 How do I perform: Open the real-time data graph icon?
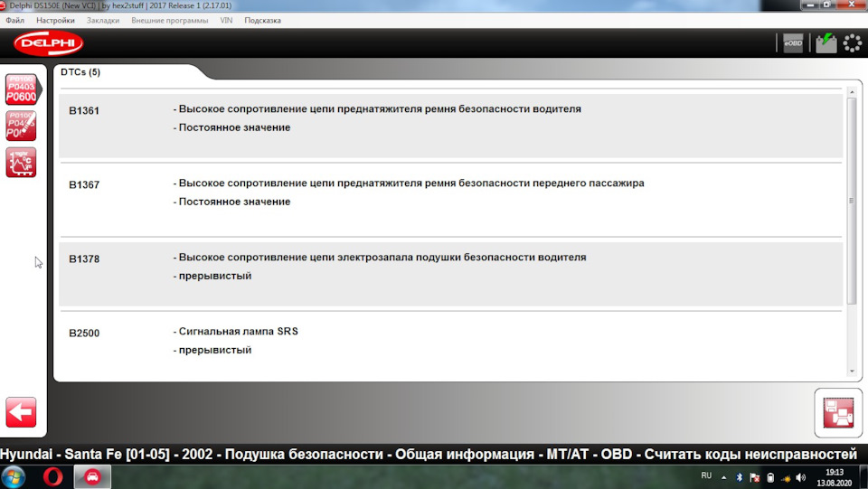[21, 162]
